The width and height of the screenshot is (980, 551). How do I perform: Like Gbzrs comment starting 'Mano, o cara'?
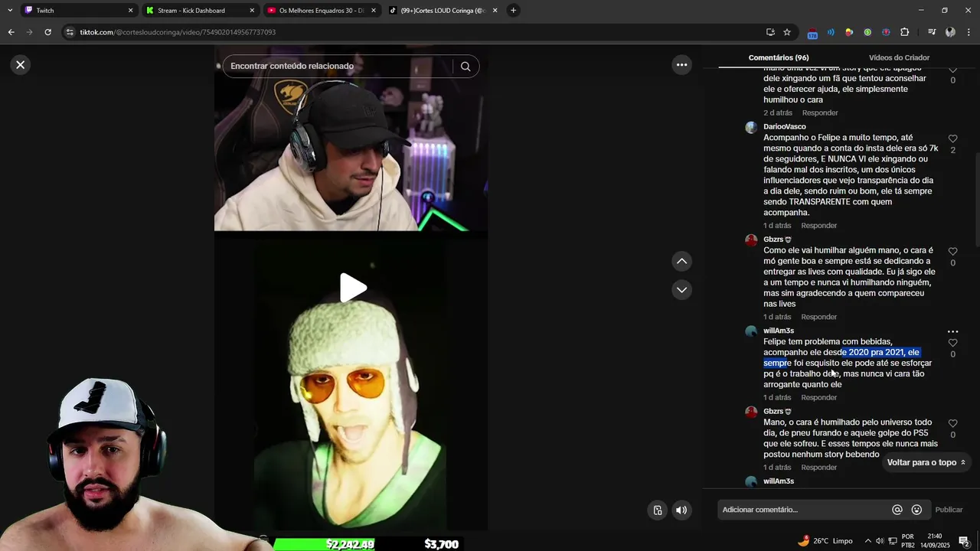[952, 423]
